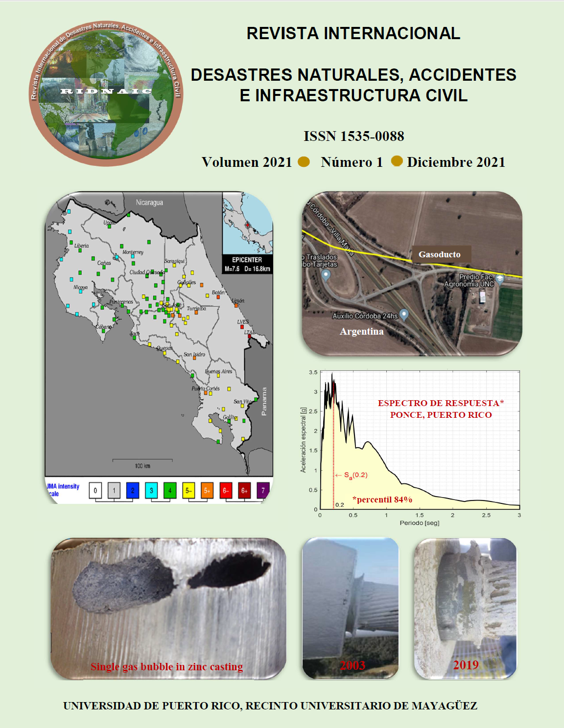Click the "Puntarenas" city label on the map
The image size is (564, 728).
[x=121, y=302]
